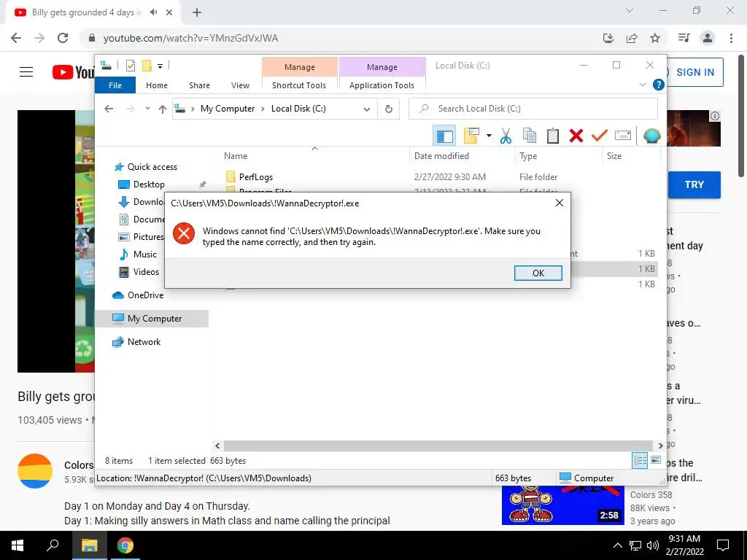Viewport: 747px width, 560px height.
Task: Select My Computer in the navigation pane
Action: [x=152, y=319]
